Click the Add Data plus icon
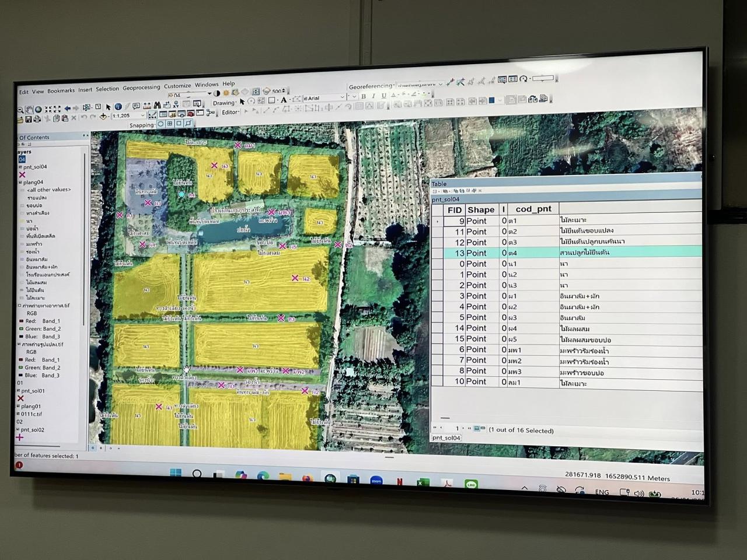747x560 pixels. coord(103,116)
